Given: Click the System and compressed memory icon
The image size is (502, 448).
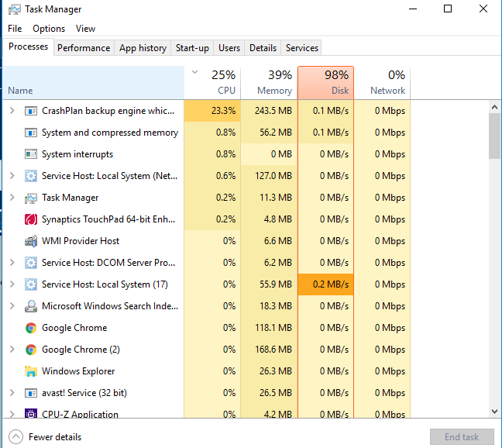Looking at the screenshot, I should click(31, 133).
